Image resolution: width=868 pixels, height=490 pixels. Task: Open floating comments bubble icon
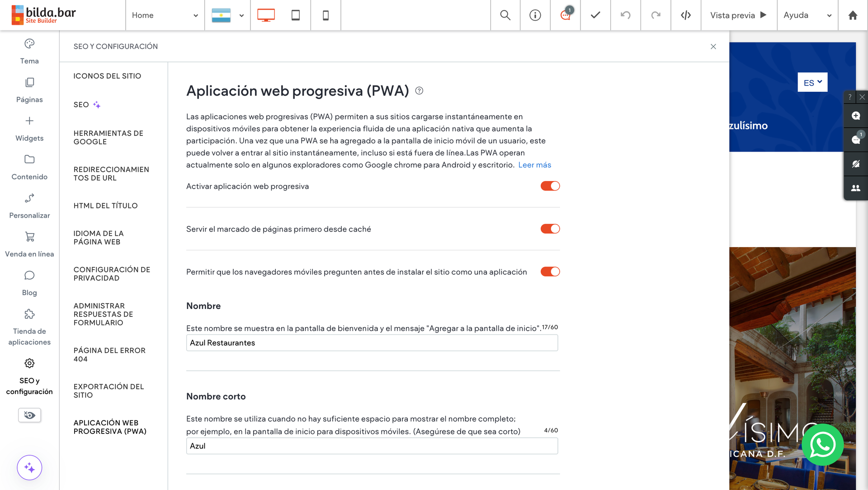(856, 139)
